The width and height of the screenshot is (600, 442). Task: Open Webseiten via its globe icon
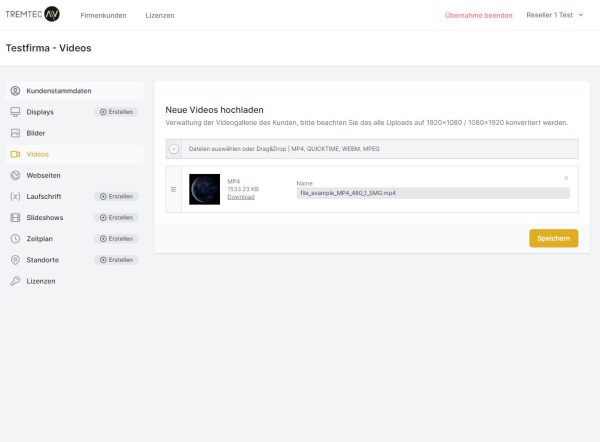click(x=15, y=175)
